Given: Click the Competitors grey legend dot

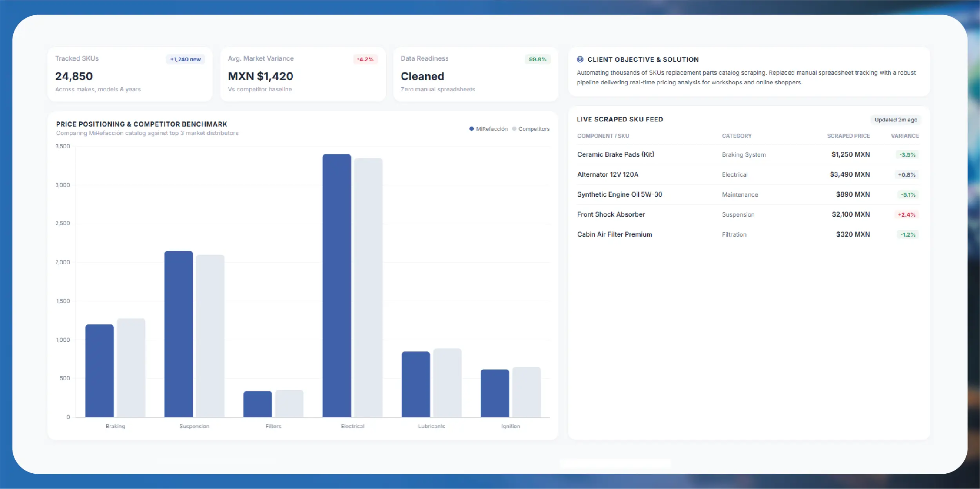Looking at the screenshot, I should coord(514,129).
